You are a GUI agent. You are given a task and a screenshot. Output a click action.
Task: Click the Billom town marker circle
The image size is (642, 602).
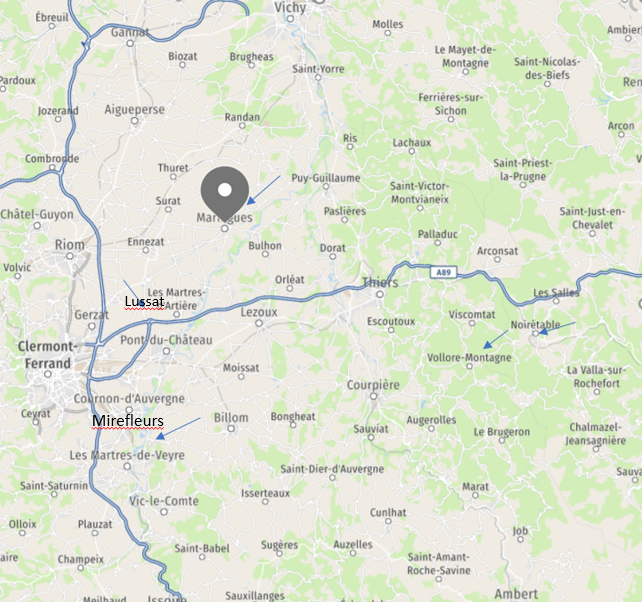(x=231, y=429)
